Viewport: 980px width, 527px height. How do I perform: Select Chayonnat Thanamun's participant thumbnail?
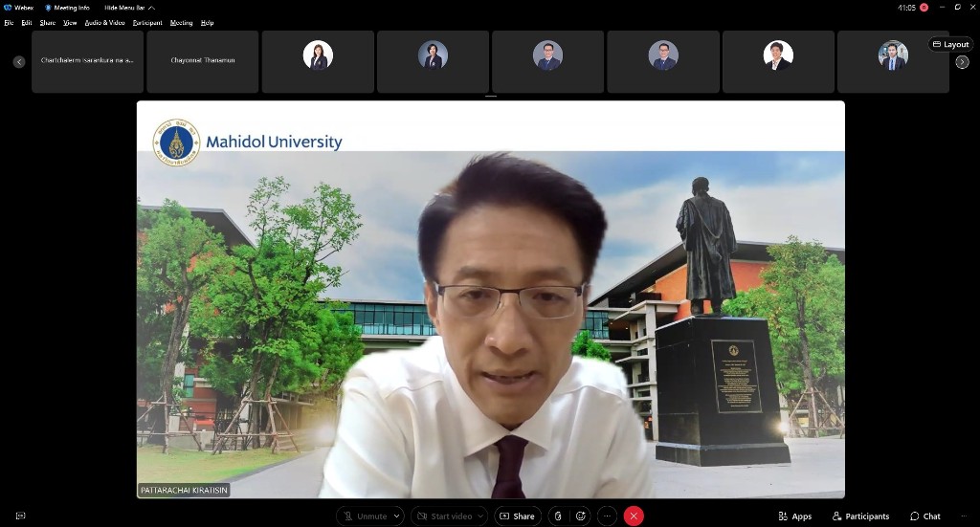tap(202, 61)
